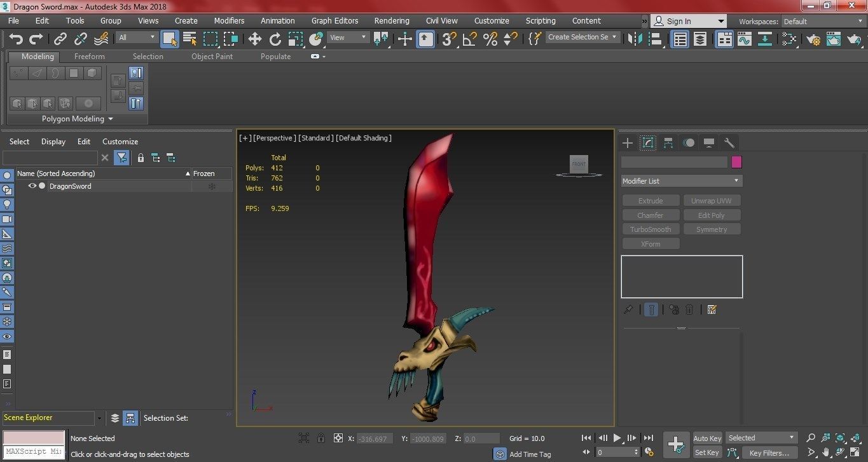Choose Rectangular Selection Region tool
868x462 pixels.
click(210, 39)
